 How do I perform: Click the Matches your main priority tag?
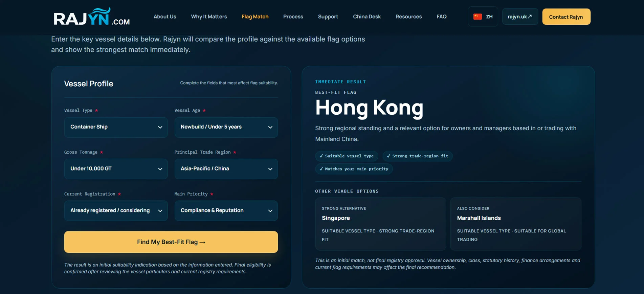(x=354, y=169)
